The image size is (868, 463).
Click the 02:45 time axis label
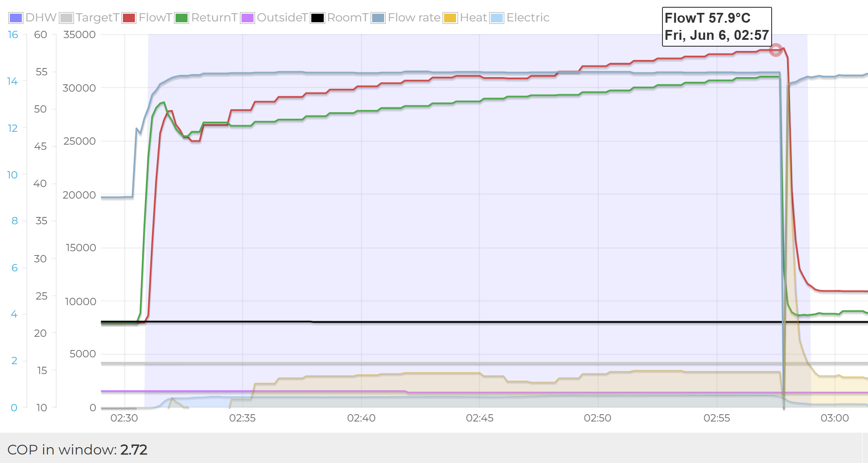480,418
